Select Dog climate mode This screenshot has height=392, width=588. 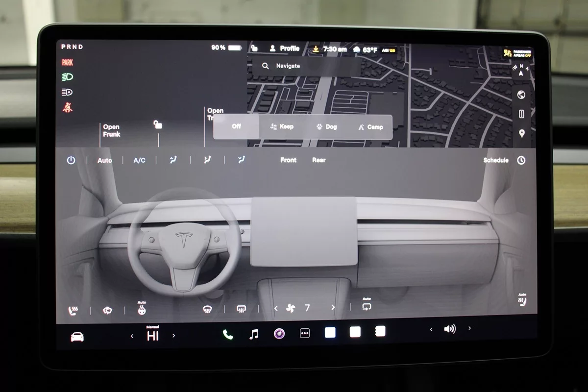click(x=327, y=127)
